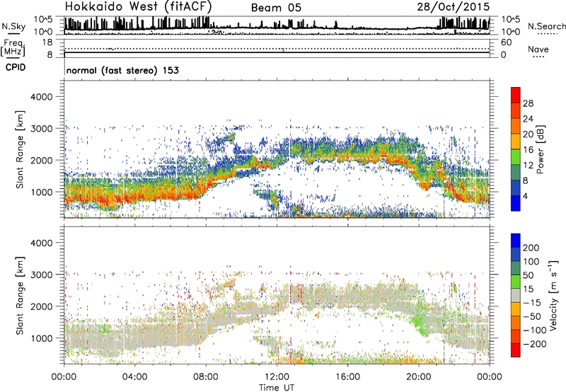Click the "-200" velocity color bar label

534,344
